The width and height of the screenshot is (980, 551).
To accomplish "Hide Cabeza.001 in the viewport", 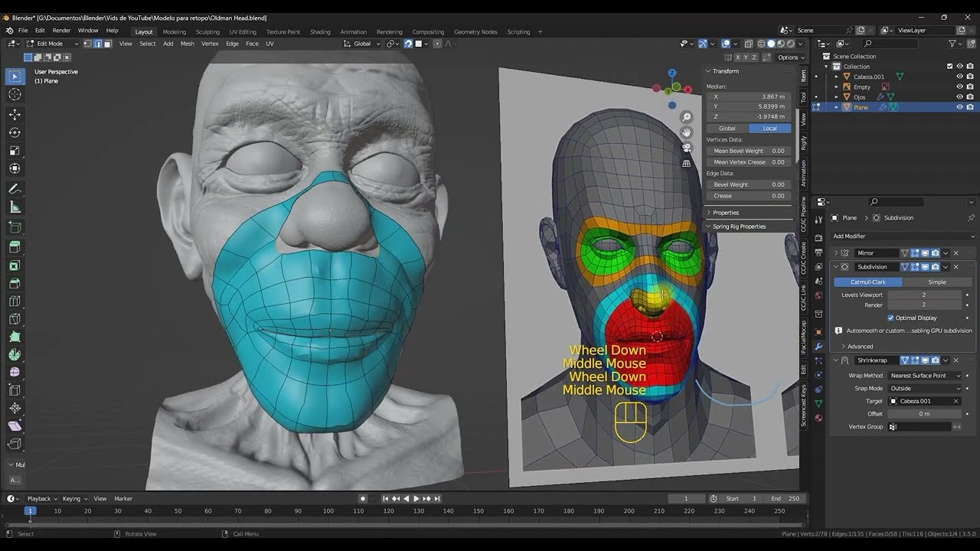I will [x=959, y=77].
